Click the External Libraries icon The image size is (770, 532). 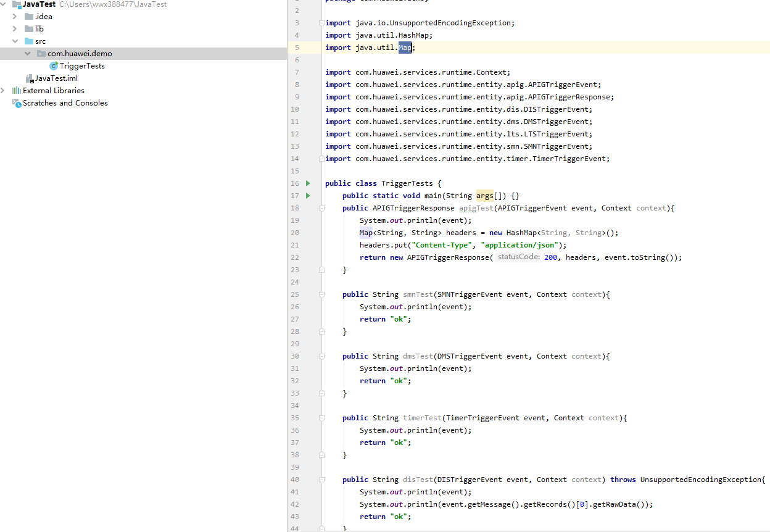[17, 91]
